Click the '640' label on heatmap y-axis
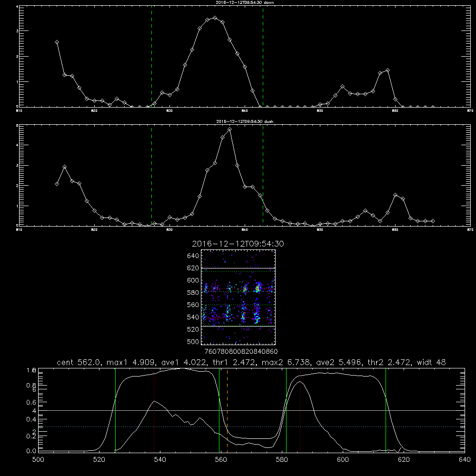 tap(193, 256)
